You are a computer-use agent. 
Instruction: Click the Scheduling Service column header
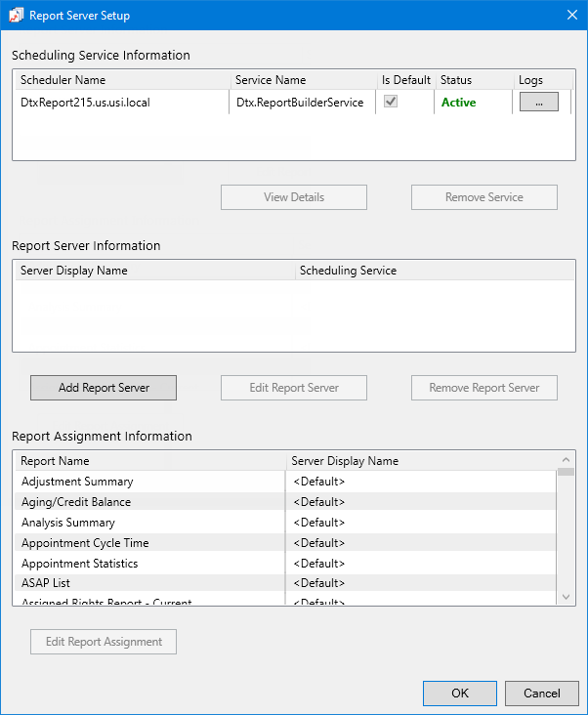[348, 271]
